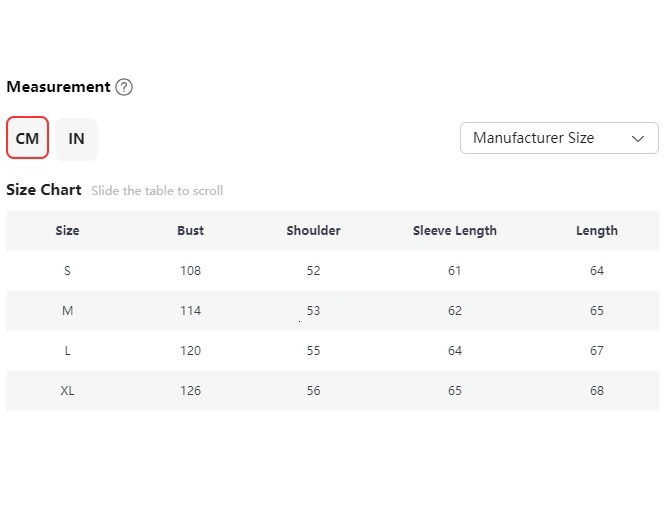The width and height of the screenshot is (666, 513).
Task: Click the Measurement help question-mark icon
Action: 124,87
